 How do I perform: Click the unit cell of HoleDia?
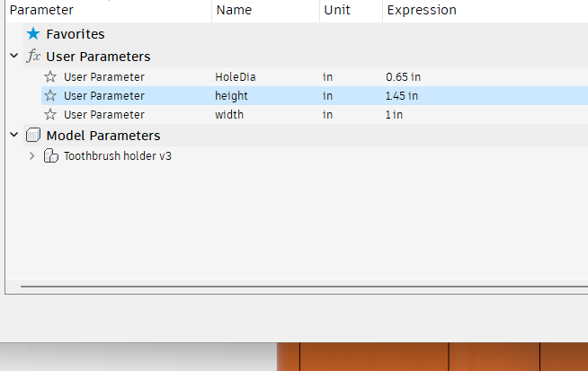328,77
